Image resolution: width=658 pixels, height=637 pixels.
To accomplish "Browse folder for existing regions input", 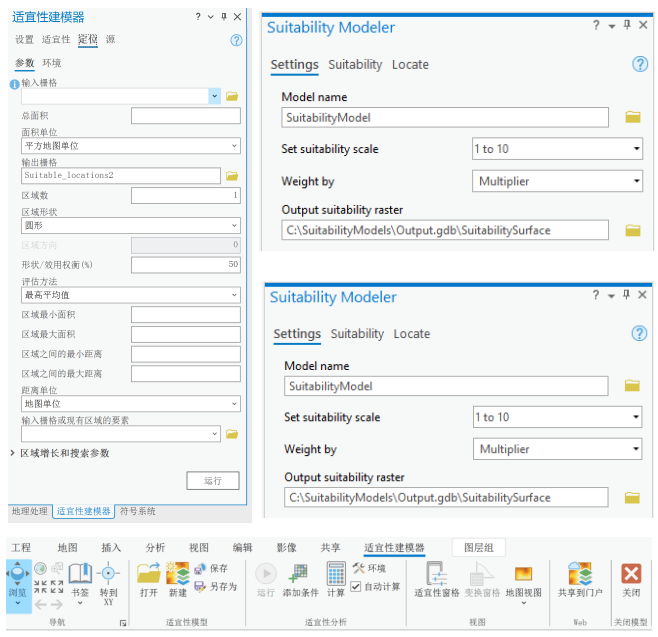I will (232, 434).
